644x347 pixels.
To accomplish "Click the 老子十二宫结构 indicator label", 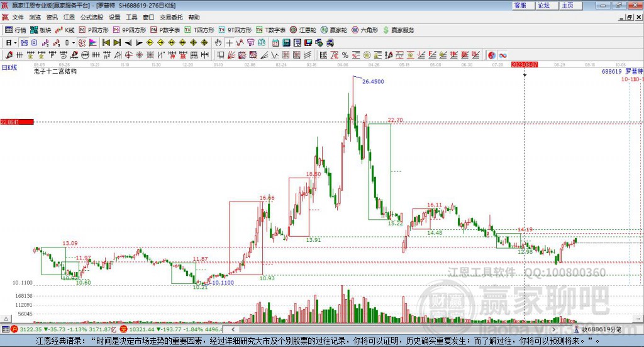I will 55,71.
